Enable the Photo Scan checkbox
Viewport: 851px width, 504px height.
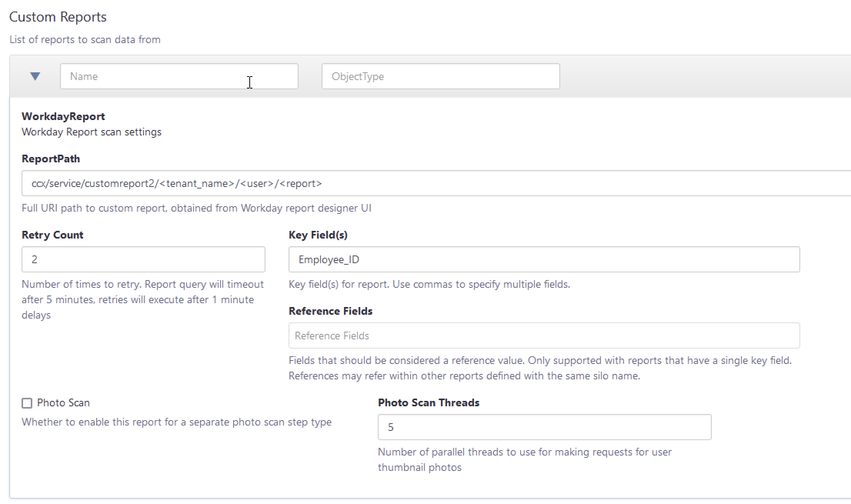pyautogui.click(x=27, y=403)
